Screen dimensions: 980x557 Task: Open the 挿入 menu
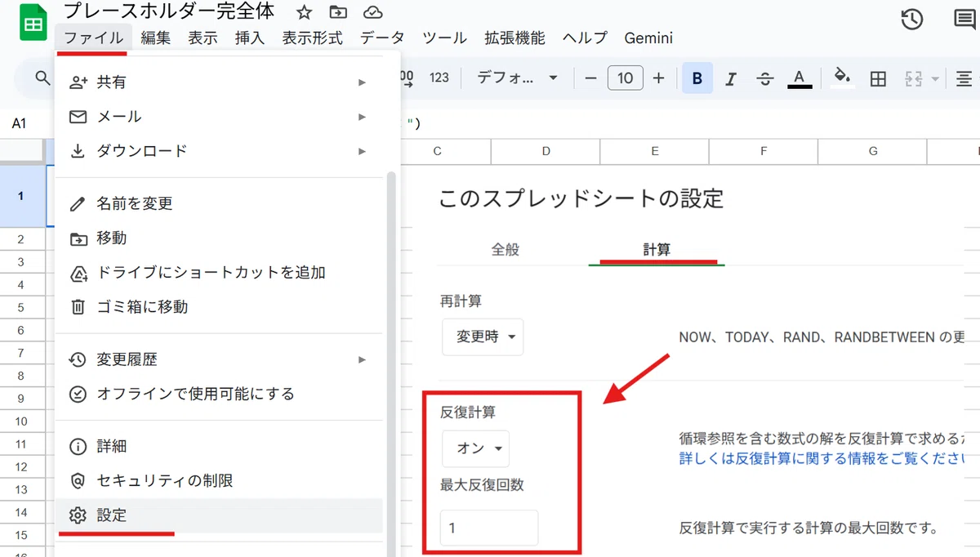point(250,38)
